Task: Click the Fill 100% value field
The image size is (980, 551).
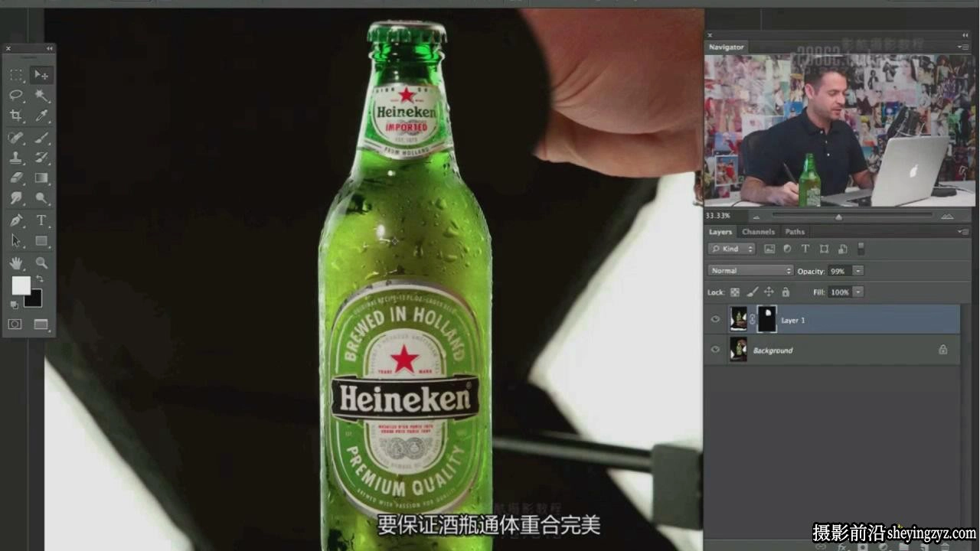Action: [840, 292]
